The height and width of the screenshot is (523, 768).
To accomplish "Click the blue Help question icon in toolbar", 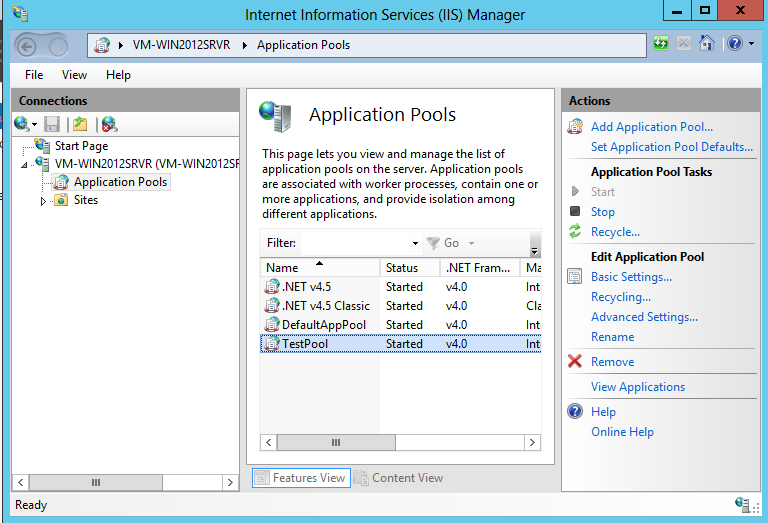I will [x=735, y=44].
